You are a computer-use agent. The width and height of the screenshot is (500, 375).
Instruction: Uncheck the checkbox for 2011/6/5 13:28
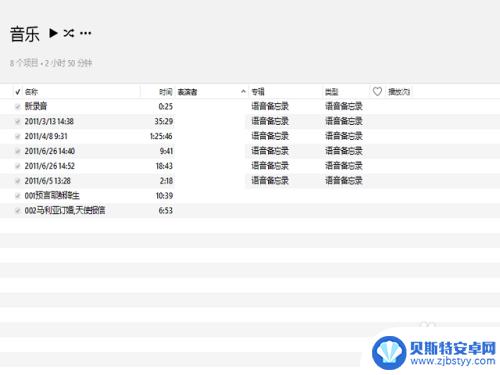point(18,181)
